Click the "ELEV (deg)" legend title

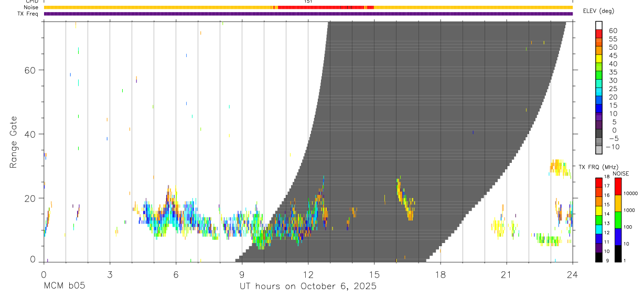pyautogui.click(x=599, y=11)
